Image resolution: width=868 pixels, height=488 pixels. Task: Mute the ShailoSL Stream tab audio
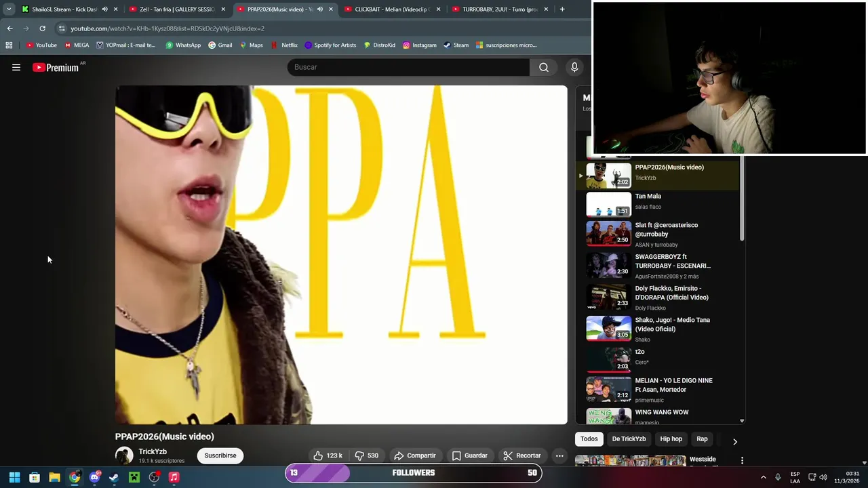[x=104, y=9]
